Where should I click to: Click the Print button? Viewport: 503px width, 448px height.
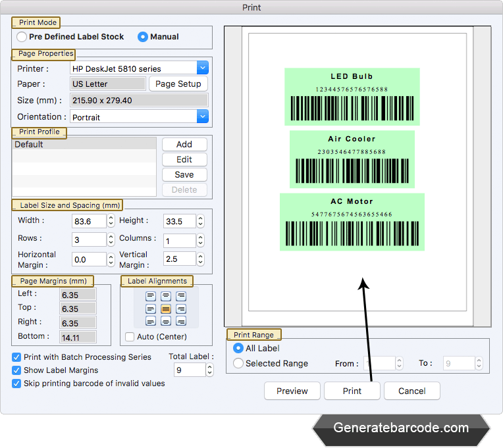coord(352,391)
